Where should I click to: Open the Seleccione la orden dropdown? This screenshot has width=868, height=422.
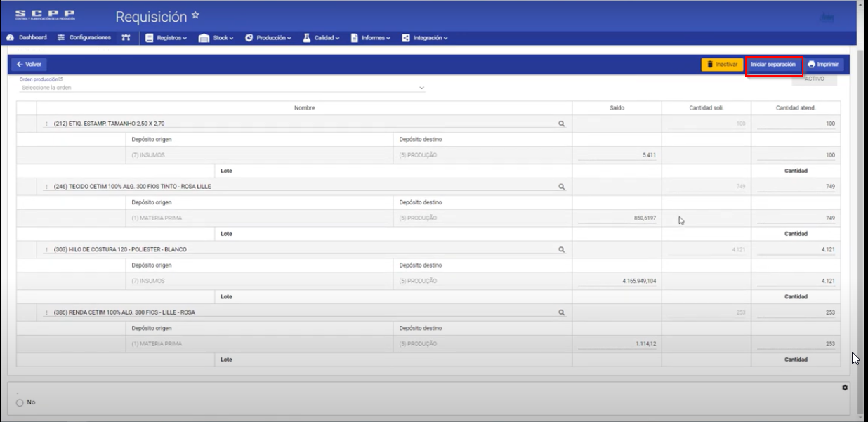[x=222, y=88]
